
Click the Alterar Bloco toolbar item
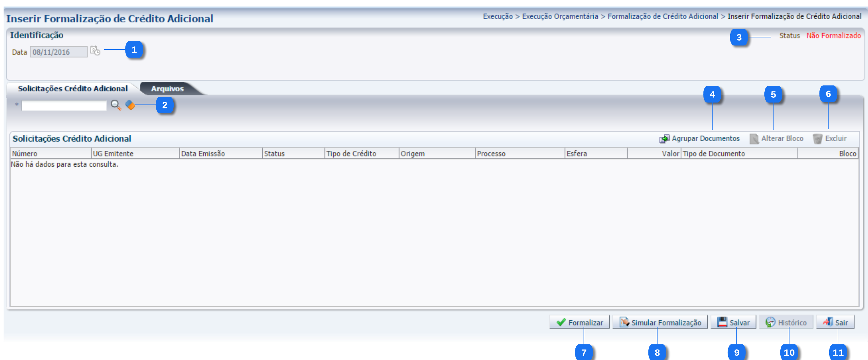pyautogui.click(x=776, y=138)
